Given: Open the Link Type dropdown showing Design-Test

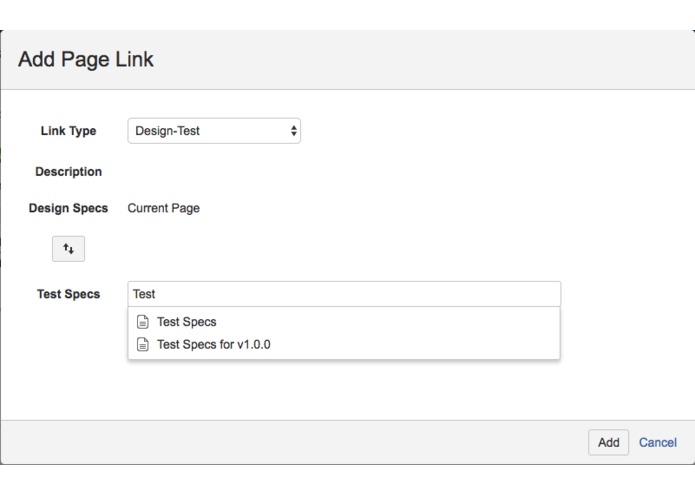Looking at the screenshot, I should point(214,131).
